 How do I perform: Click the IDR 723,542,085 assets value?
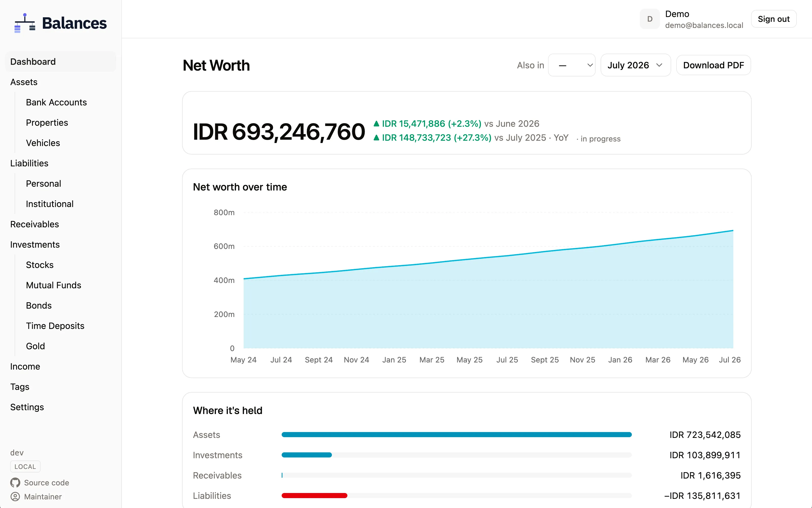705,435
